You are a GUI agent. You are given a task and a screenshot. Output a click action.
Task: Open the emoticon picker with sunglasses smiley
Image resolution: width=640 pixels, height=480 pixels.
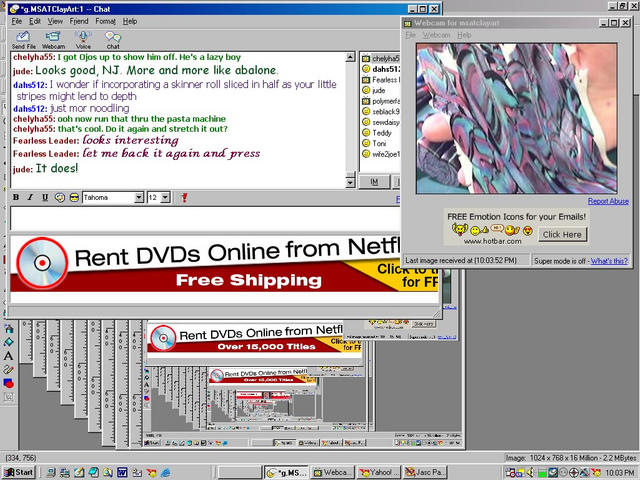[74, 198]
